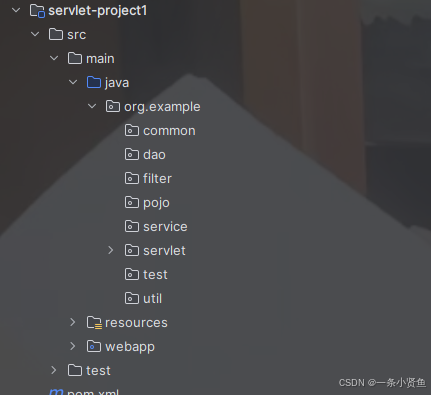This screenshot has width=431, height=395.
Task: Click the Maven pom.xml file icon
Action: point(56,392)
